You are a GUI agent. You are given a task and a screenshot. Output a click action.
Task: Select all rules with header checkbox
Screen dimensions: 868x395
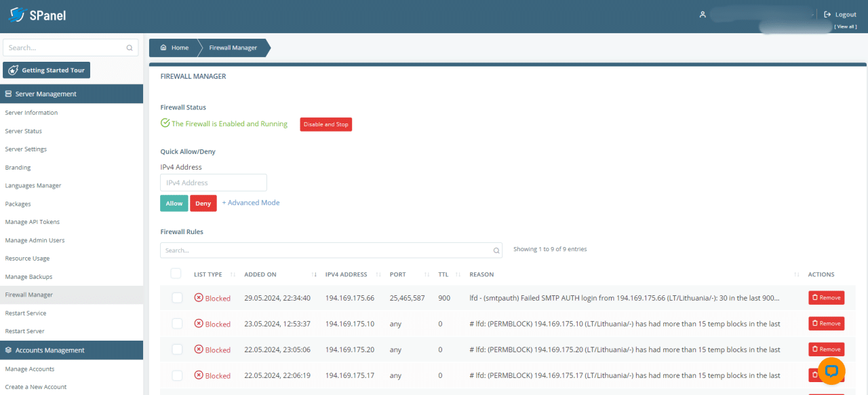coord(176,274)
